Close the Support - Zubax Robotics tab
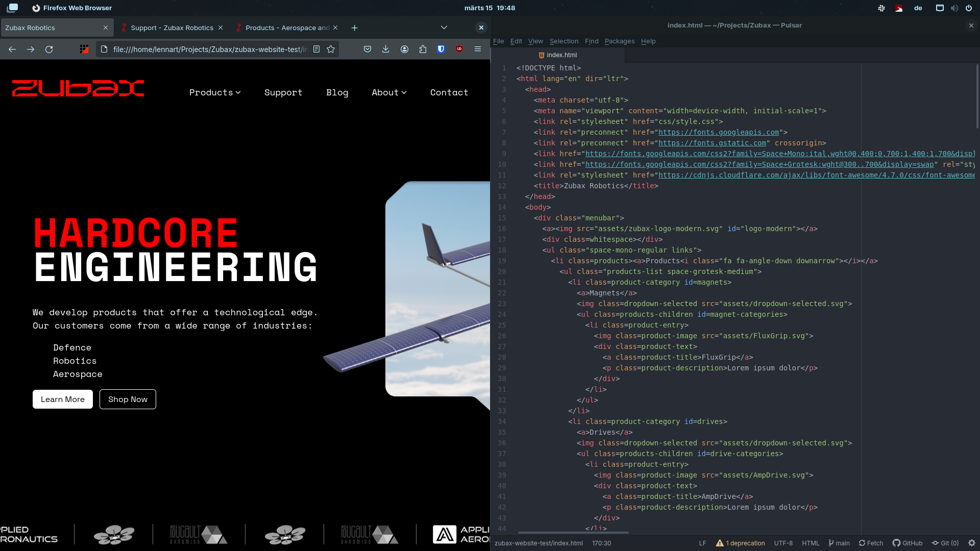Image resolution: width=980 pixels, height=551 pixels. tap(220, 28)
